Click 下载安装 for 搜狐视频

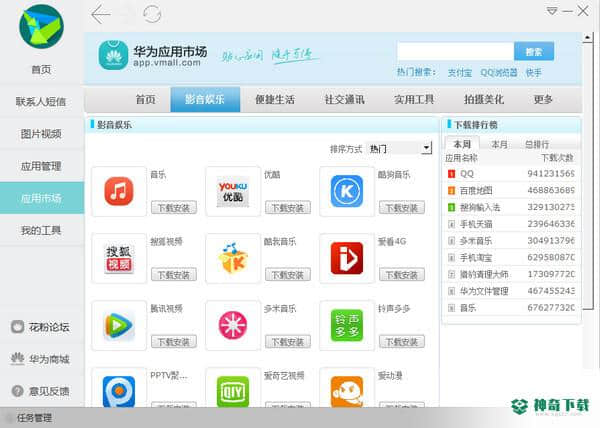pos(174,275)
